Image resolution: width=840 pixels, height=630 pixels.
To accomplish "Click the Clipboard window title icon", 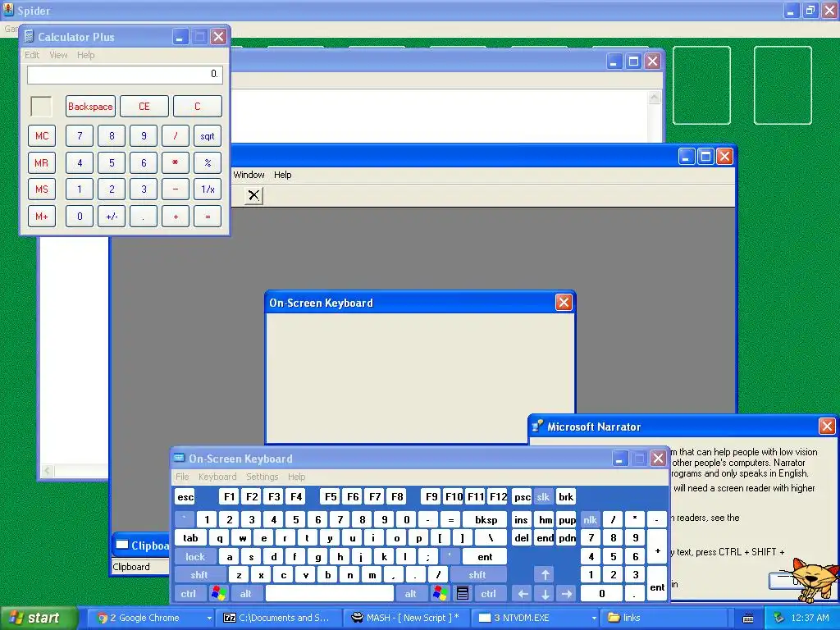I will 122,545.
